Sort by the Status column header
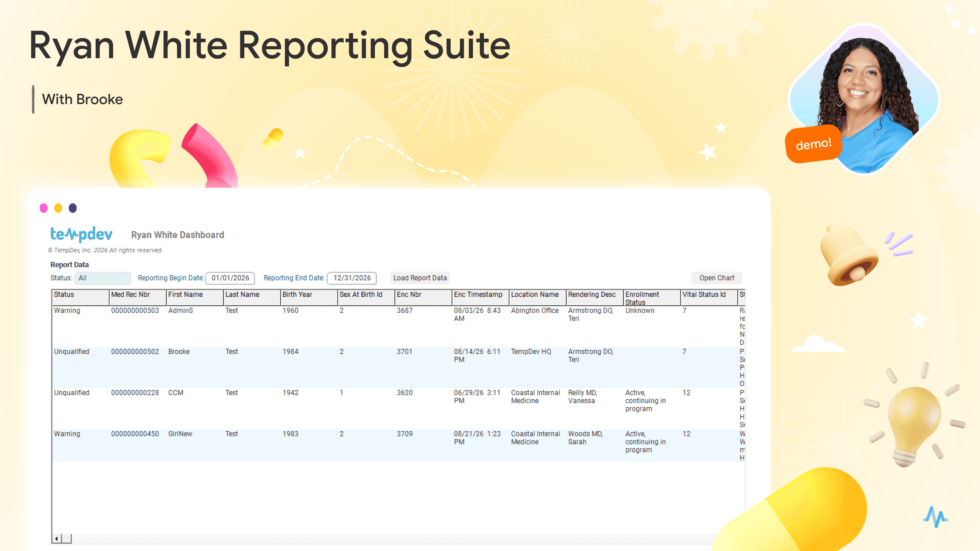Viewport: 980px width, 551px height. 81,298
